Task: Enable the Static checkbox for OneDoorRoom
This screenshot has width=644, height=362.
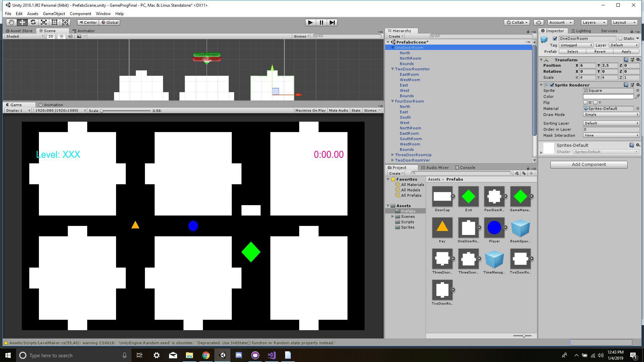Action: 620,39
